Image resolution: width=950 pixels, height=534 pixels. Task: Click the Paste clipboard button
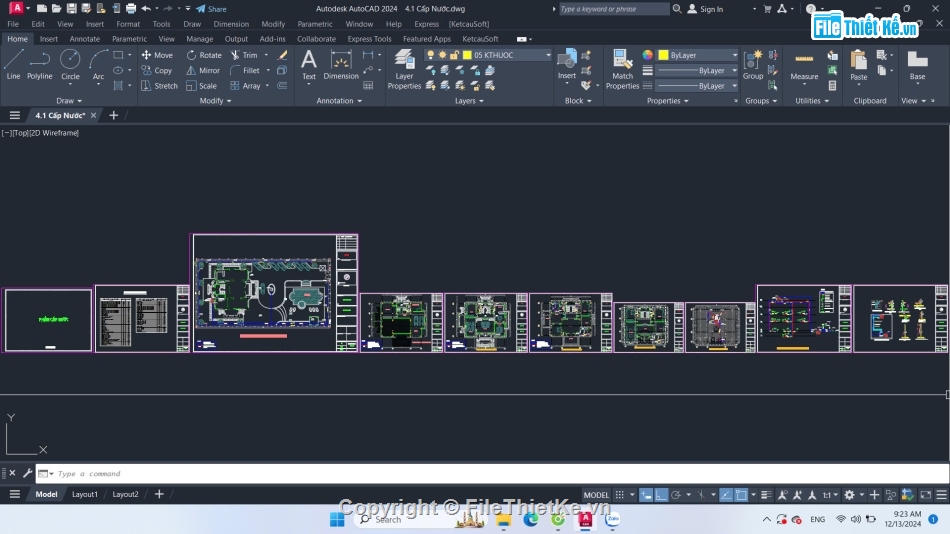pyautogui.click(x=859, y=65)
